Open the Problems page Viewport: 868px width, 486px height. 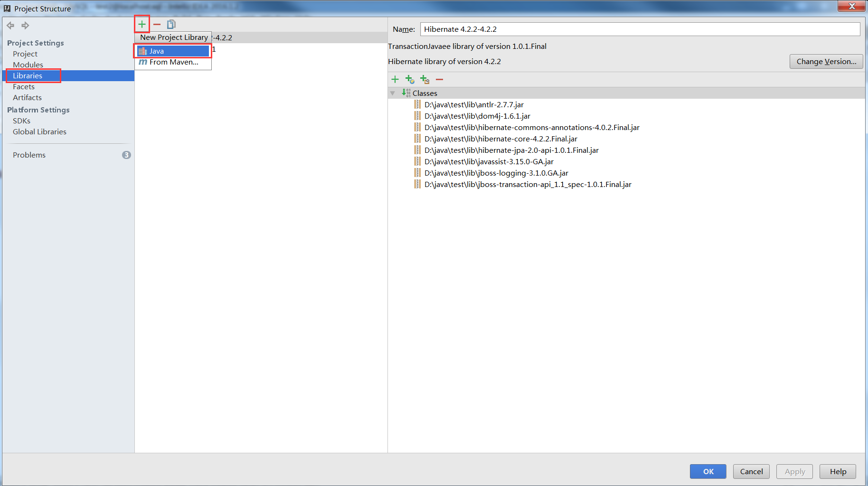(29, 155)
